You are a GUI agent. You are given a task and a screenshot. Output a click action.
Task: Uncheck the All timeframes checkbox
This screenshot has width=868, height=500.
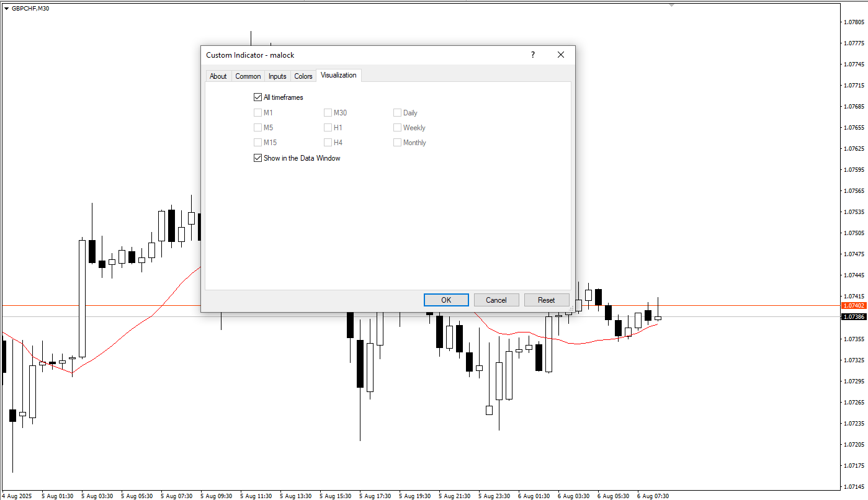257,97
